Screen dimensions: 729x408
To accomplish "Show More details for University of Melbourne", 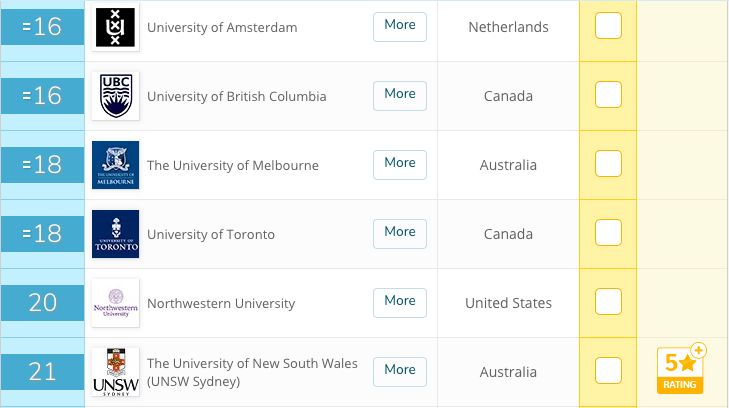I will coord(400,165).
